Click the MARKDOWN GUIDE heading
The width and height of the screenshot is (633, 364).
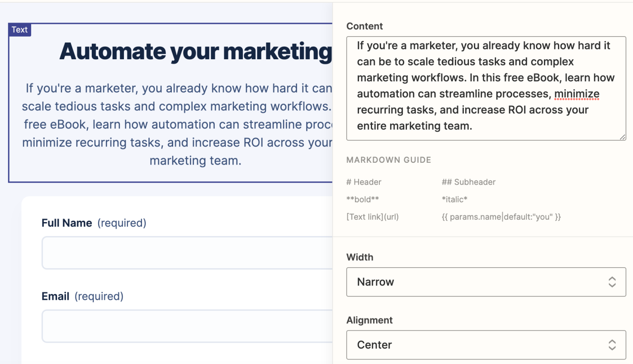tap(389, 160)
